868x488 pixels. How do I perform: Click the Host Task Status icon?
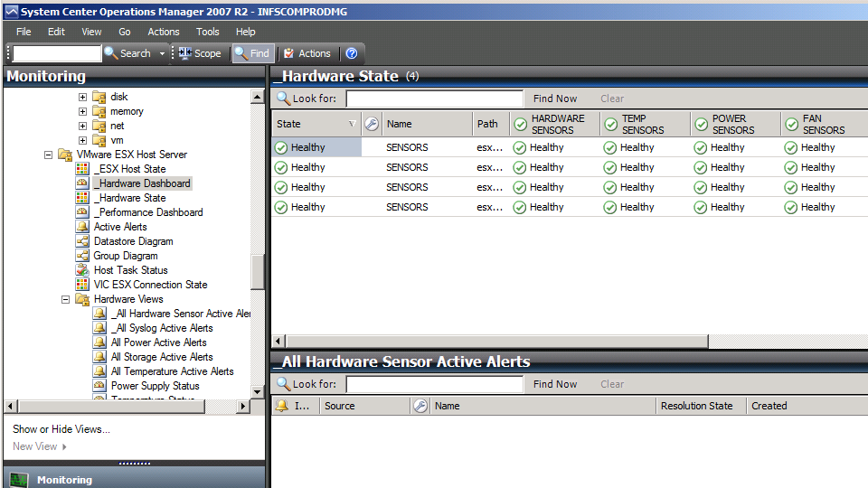click(x=82, y=270)
